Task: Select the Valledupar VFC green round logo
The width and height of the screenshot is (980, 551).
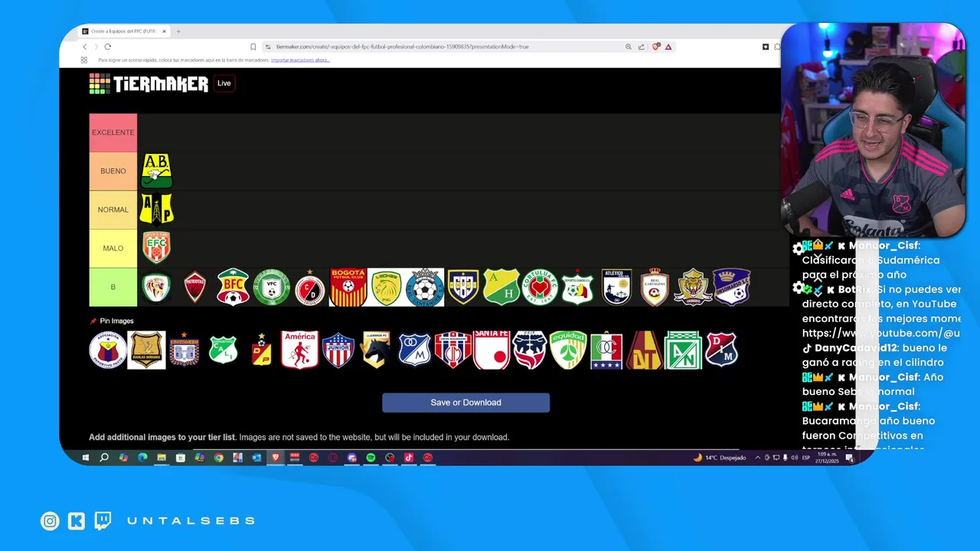Action: (271, 287)
